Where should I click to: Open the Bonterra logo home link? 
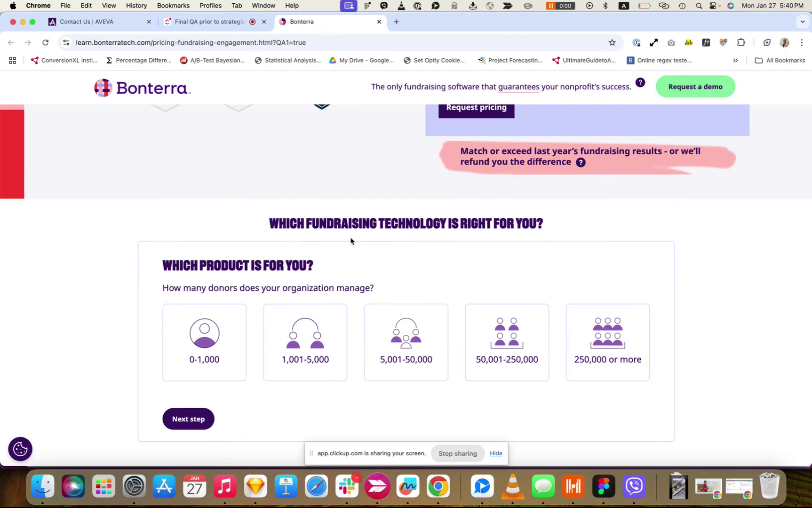point(143,87)
